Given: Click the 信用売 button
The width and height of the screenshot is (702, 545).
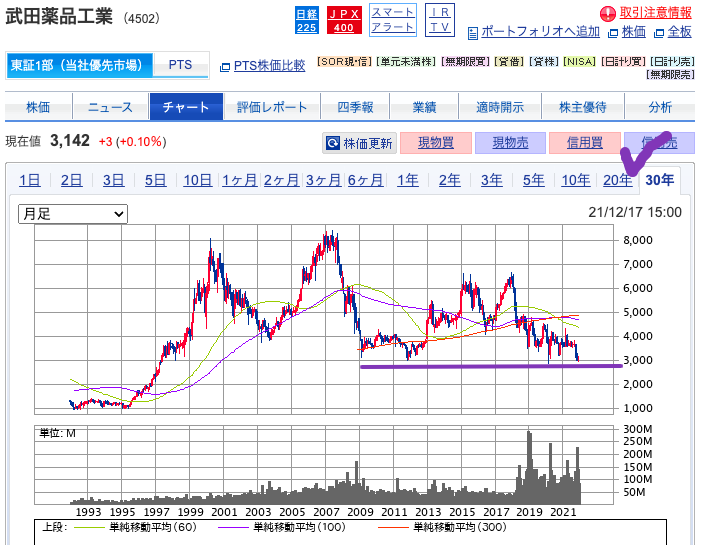Looking at the screenshot, I should coord(659,143).
